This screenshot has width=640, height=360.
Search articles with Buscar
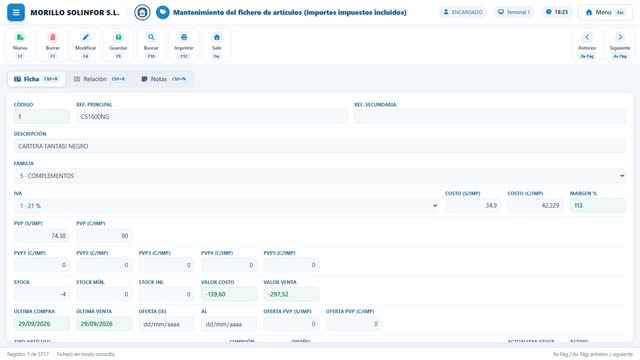(151, 46)
